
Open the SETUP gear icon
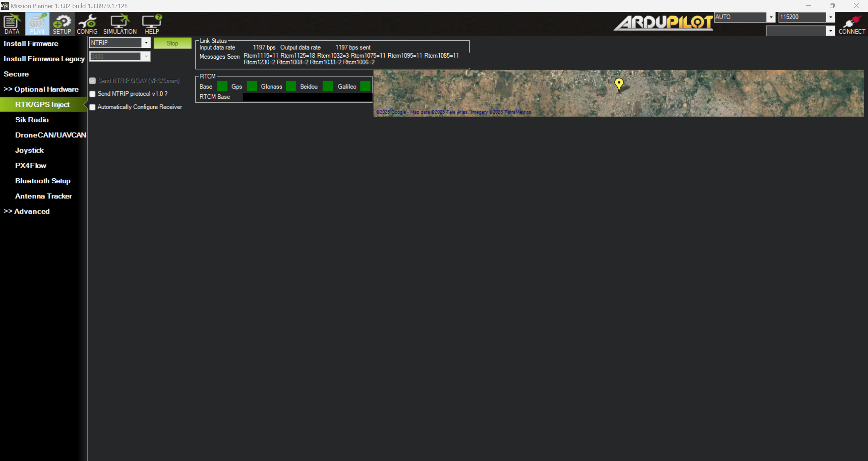62,24
